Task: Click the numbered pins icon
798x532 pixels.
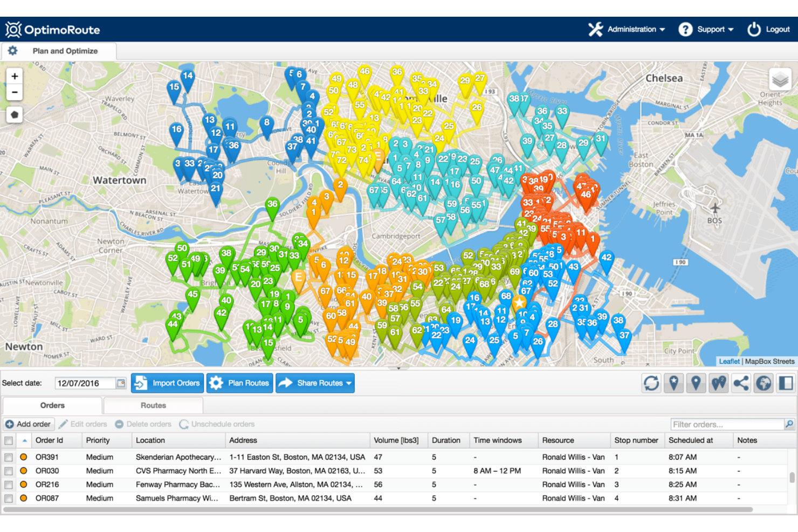Action: (x=719, y=383)
